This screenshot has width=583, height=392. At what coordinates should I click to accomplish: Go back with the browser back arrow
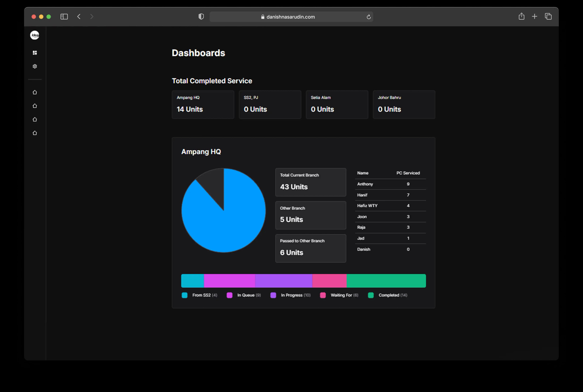point(79,17)
